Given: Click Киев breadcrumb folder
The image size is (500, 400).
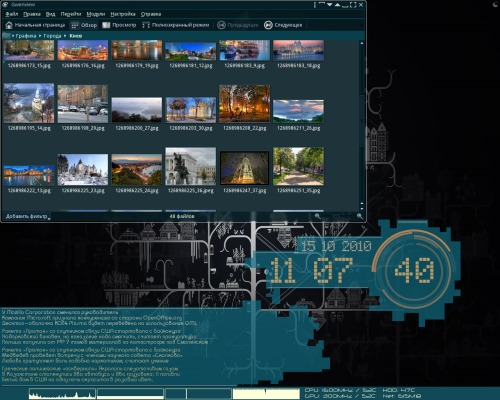Looking at the screenshot, I should [76, 36].
